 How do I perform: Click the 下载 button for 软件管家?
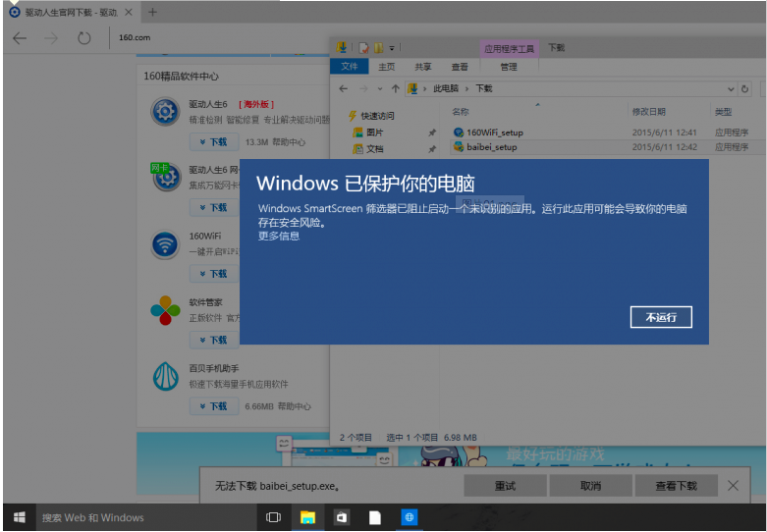click(x=214, y=340)
